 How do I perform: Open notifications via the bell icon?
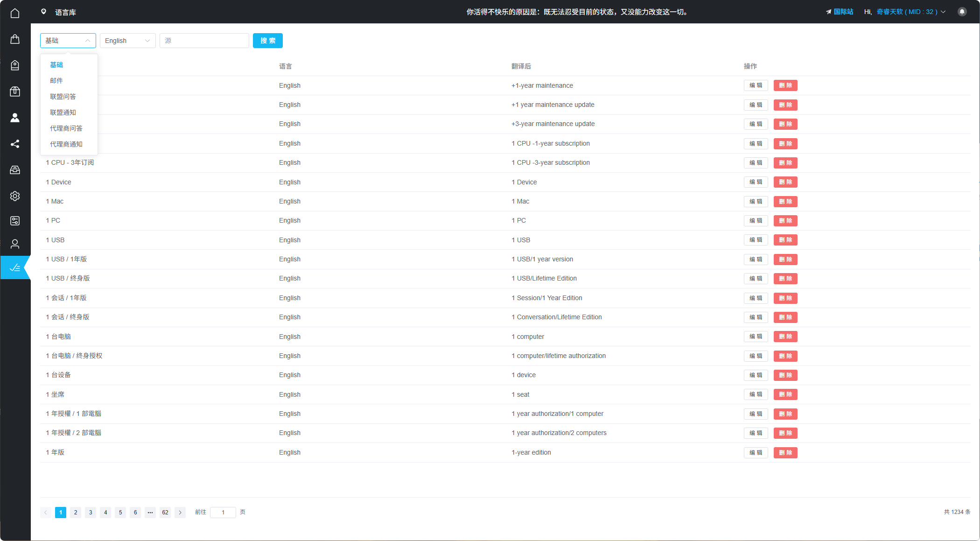coord(962,11)
